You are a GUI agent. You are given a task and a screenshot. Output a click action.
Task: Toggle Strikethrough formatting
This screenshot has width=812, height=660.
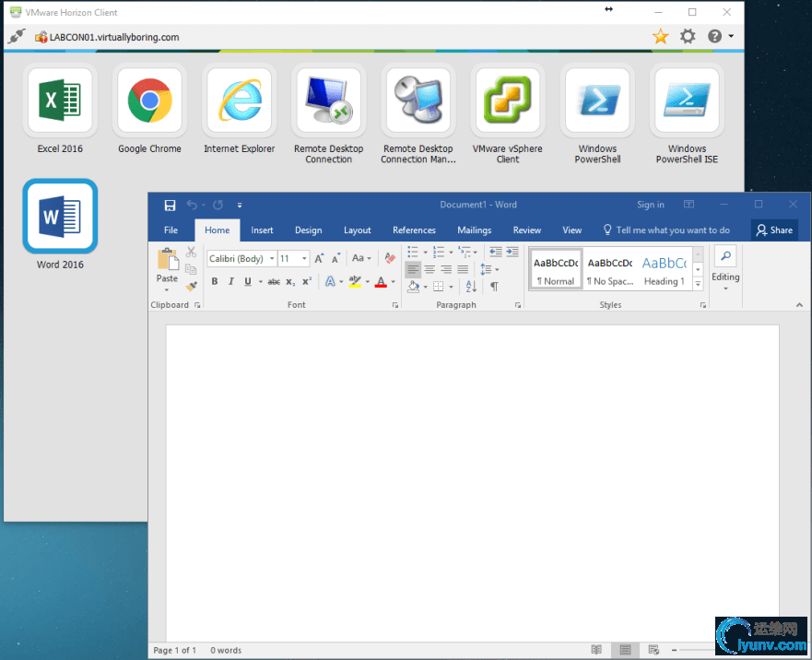pos(274,282)
